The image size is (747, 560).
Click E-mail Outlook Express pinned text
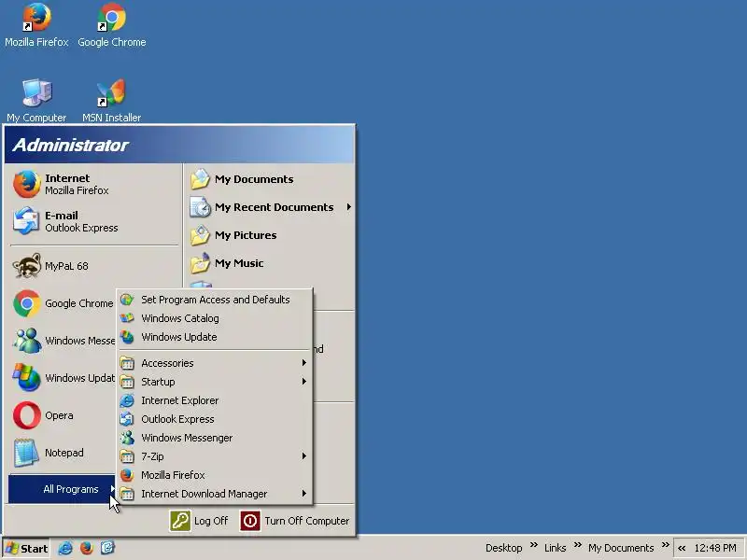coord(81,221)
